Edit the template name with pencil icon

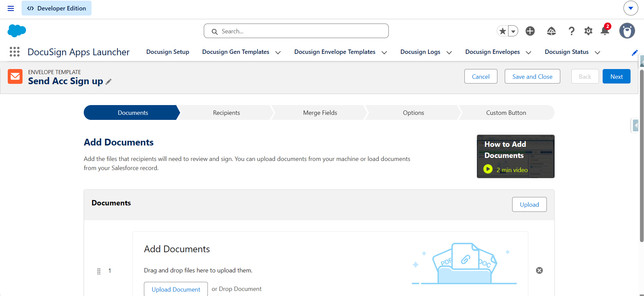point(108,81)
